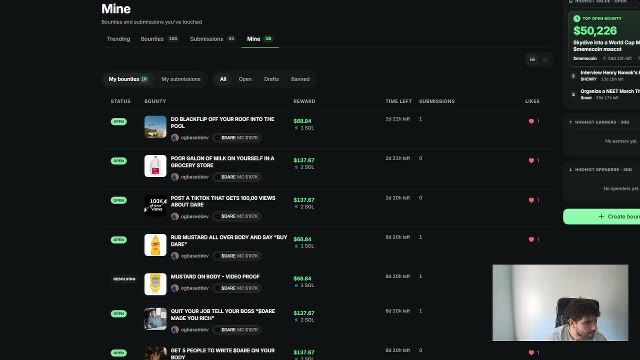Click author avatar on Mustard video proof bounty
Screen dimensions: 640x360
[175, 288]
